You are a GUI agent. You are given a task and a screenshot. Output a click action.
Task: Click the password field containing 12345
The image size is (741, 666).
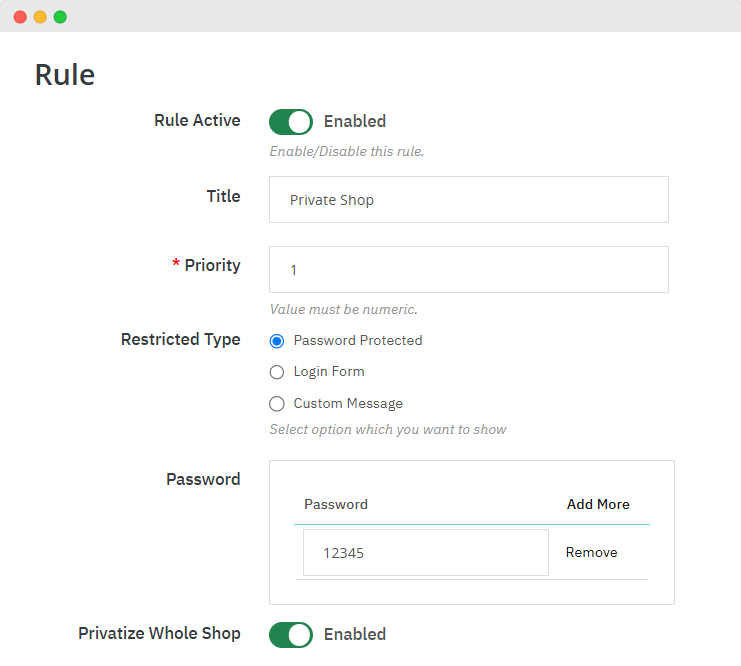click(425, 552)
